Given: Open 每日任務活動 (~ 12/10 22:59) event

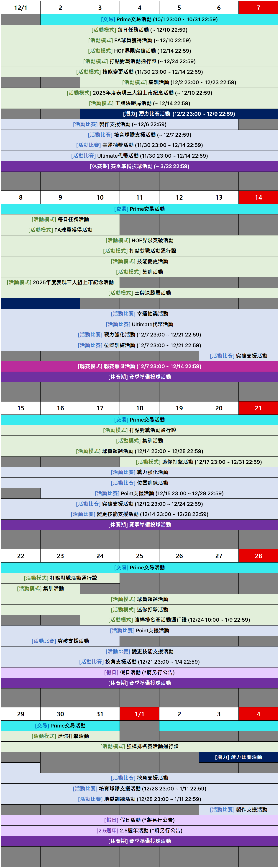Looking at the screenshot, I should point(139,30).
